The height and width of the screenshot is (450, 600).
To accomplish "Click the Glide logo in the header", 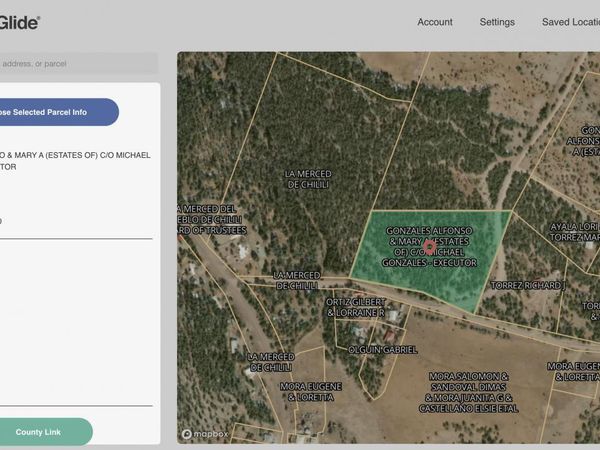I will point(20,22).
